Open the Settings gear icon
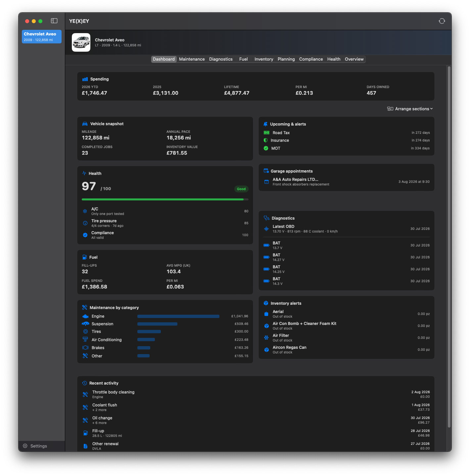The width and height of the screenshot is (470, 476). pos(25,446)
